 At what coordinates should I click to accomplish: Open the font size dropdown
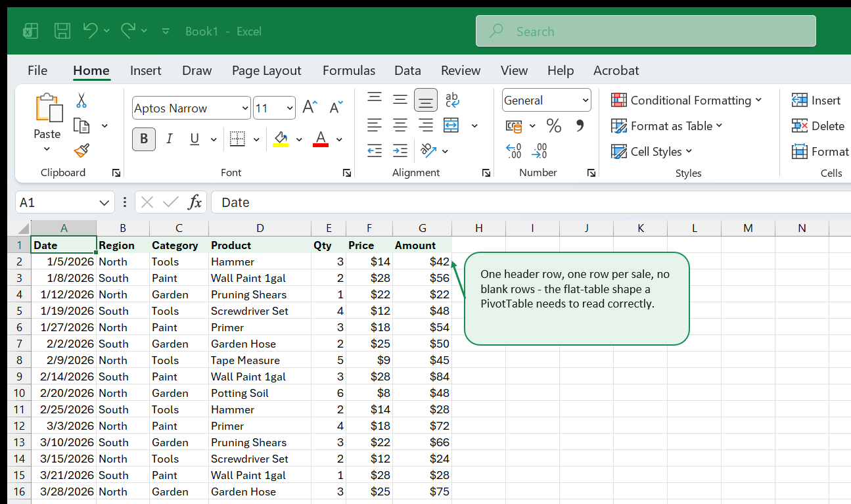tap(290, 108)
